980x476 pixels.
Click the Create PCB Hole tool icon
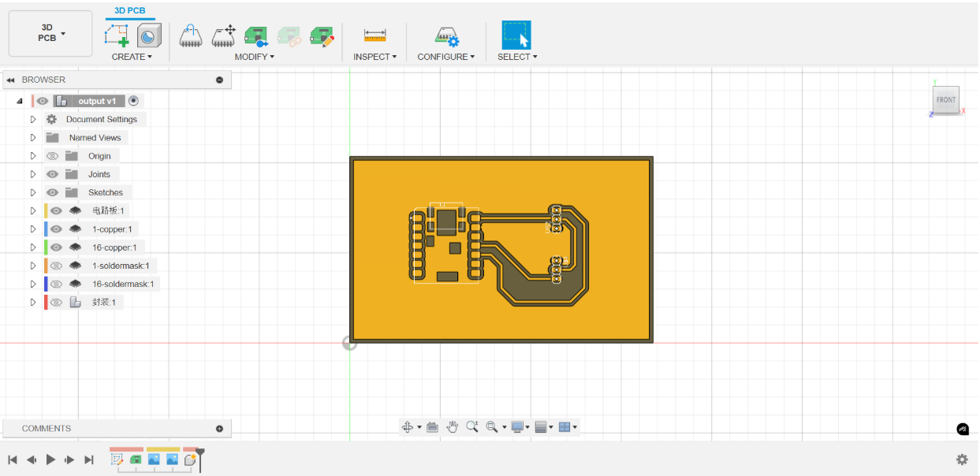click(149, 35)
